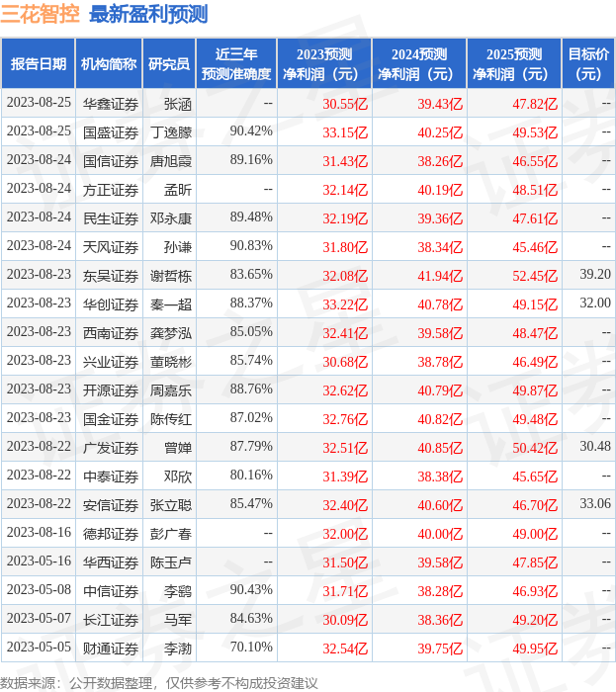
Task: Click researcher name 陈玉卢
Action: (x=171, y=563)
